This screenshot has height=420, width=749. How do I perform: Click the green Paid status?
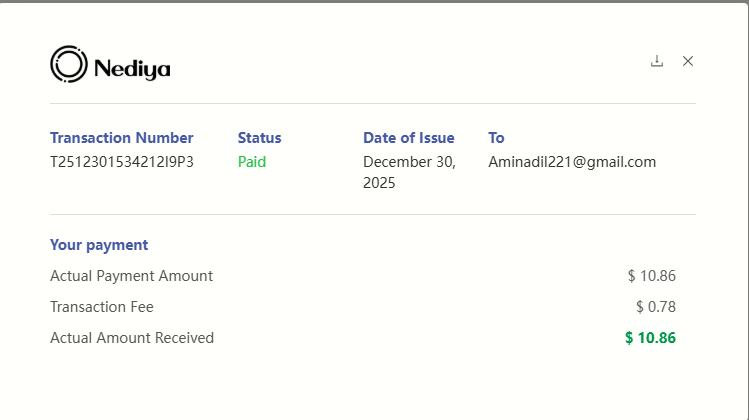click(252, 162)
